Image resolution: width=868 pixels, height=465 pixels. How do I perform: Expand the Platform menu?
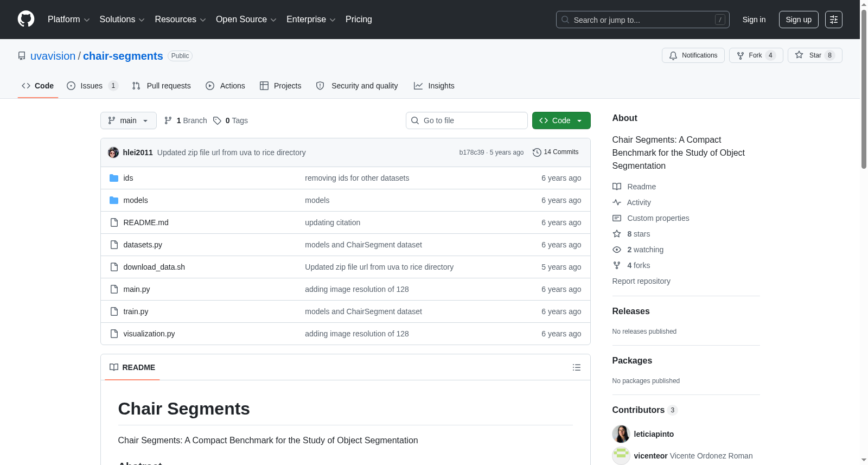click(69, 20)
